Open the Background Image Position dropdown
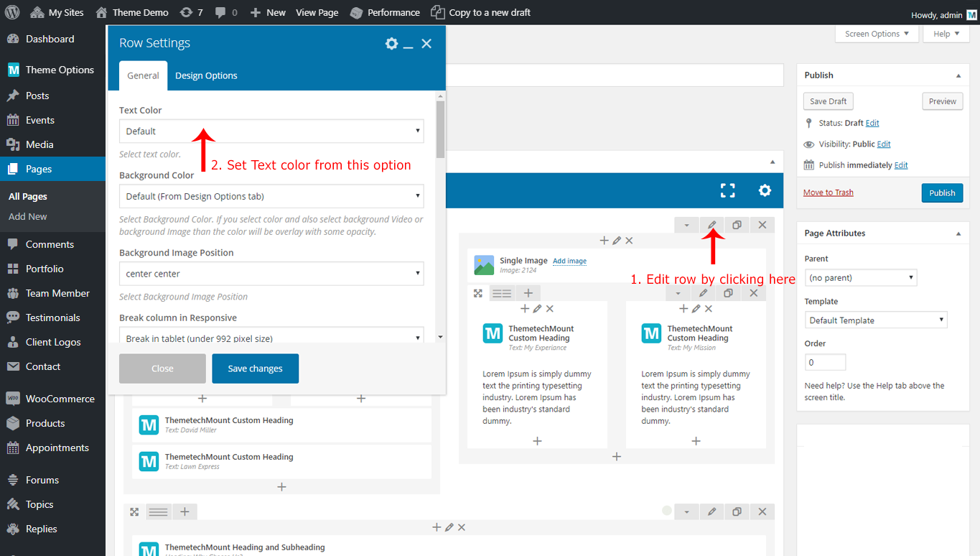The image size is (980, 556). [271, 274]
